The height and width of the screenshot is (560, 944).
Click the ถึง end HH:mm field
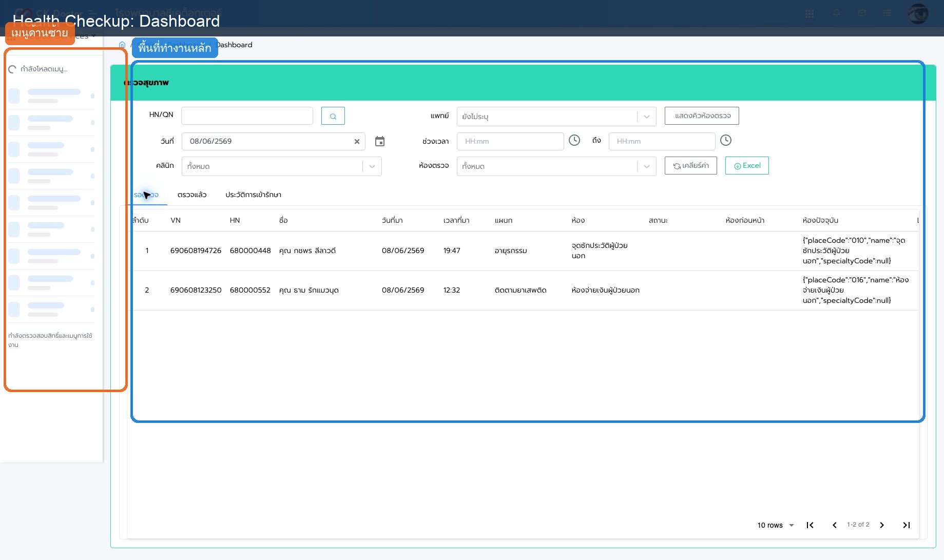click(x=662, y=141)
